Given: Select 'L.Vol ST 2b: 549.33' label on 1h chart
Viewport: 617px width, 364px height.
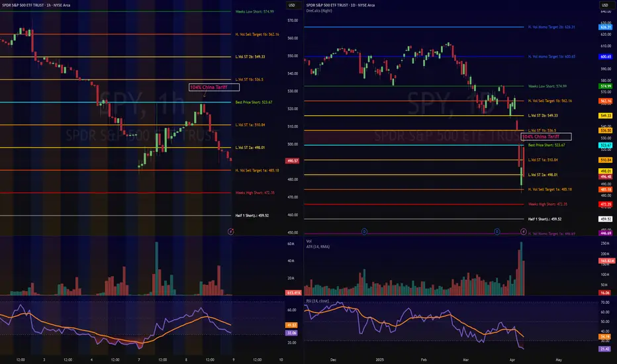Looking at the screenshot, I should tap(250, 57).
